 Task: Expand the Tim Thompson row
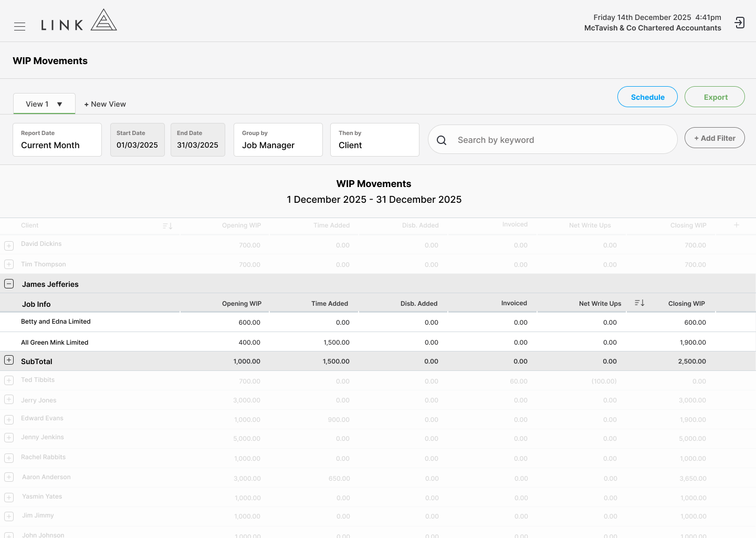(x=9, y=264)
